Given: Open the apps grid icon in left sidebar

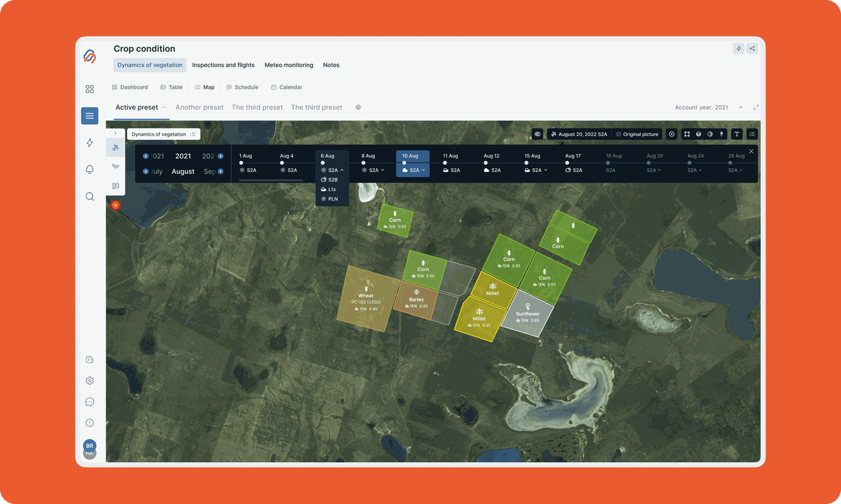Looking at the screenshot, I should (89, 89).
